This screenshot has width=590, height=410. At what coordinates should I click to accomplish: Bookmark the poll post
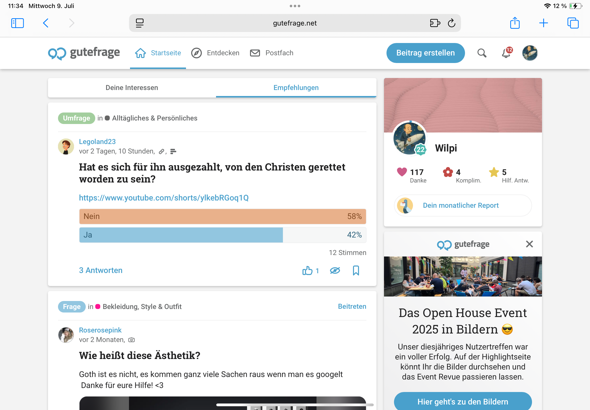(x=356, y=270)
